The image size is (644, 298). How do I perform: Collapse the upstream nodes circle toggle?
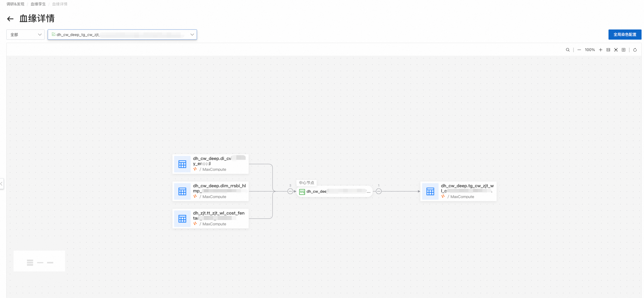click(x=290, y=191)
